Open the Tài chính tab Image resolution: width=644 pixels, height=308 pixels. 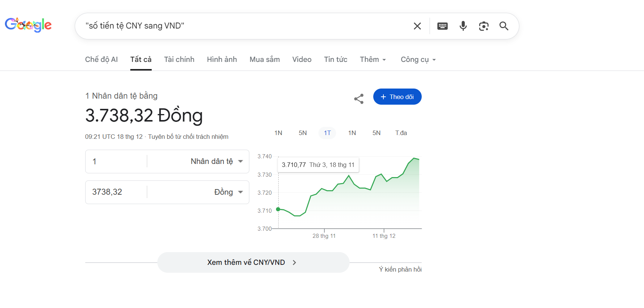(x=179, y=59)
